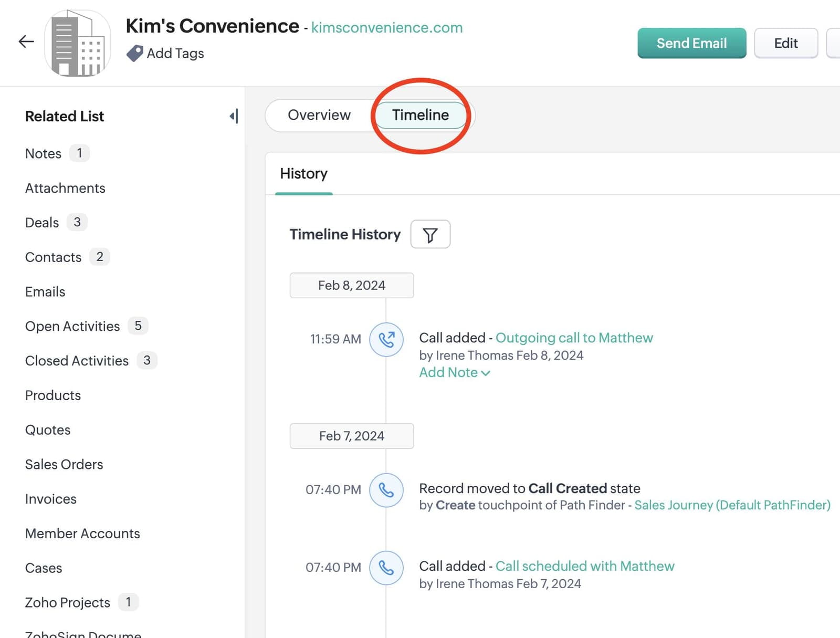Click the Edit button

point(786,43)
